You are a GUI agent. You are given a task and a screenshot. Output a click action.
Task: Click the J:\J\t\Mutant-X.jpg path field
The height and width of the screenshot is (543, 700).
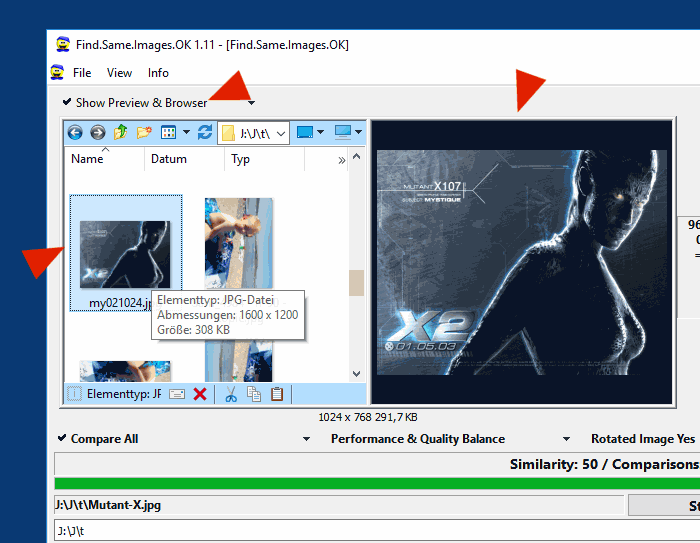339,505
